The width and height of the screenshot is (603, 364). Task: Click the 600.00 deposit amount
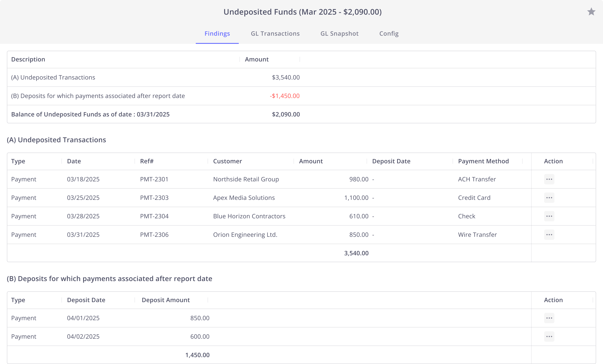pos(200,336)
